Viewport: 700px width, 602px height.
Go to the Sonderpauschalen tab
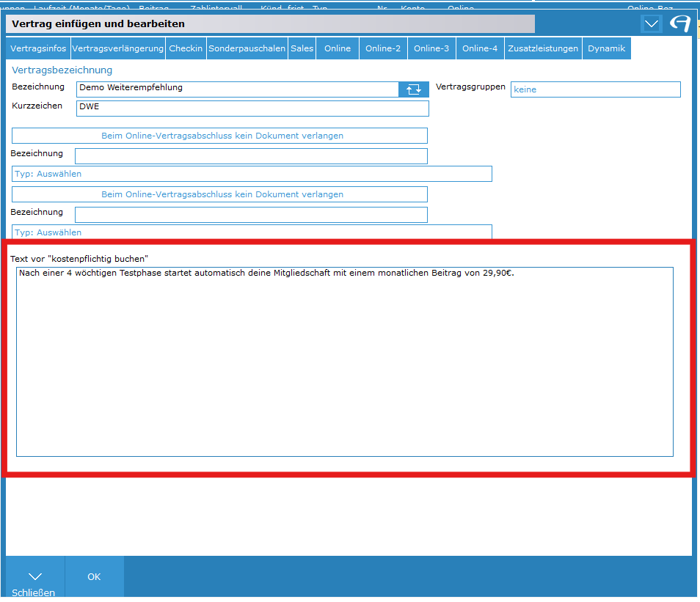tap(247, 48)
